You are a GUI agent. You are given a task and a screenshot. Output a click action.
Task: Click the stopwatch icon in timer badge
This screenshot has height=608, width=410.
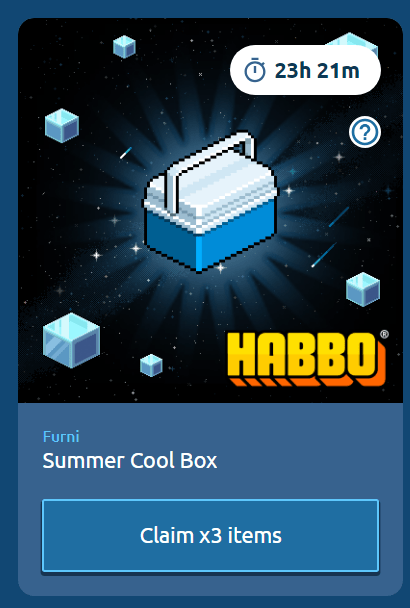pos(254,71)
